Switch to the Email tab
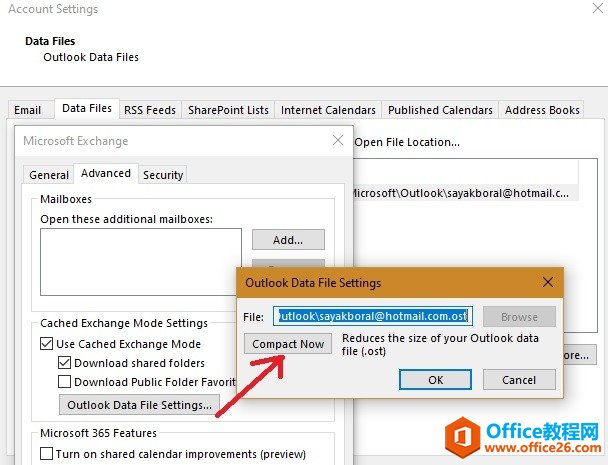Image resolution: width=608 pixels, height=465 pixels. (28, 110)
